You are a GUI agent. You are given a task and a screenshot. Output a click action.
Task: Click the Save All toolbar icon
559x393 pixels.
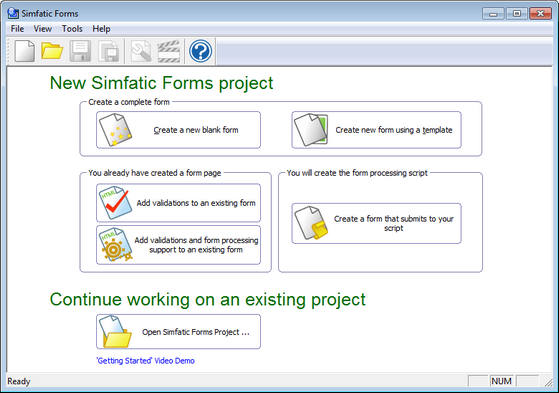[109, 51]
